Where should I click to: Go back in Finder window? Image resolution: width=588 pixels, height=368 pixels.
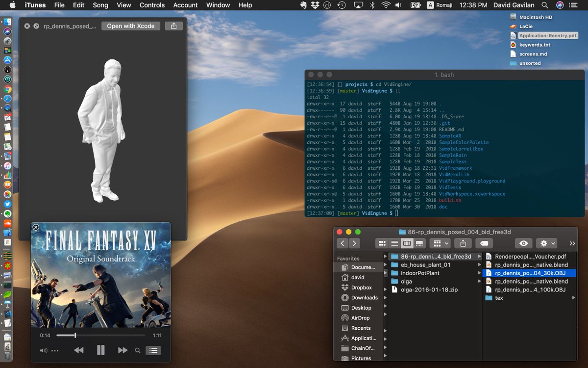coord(343,243)
